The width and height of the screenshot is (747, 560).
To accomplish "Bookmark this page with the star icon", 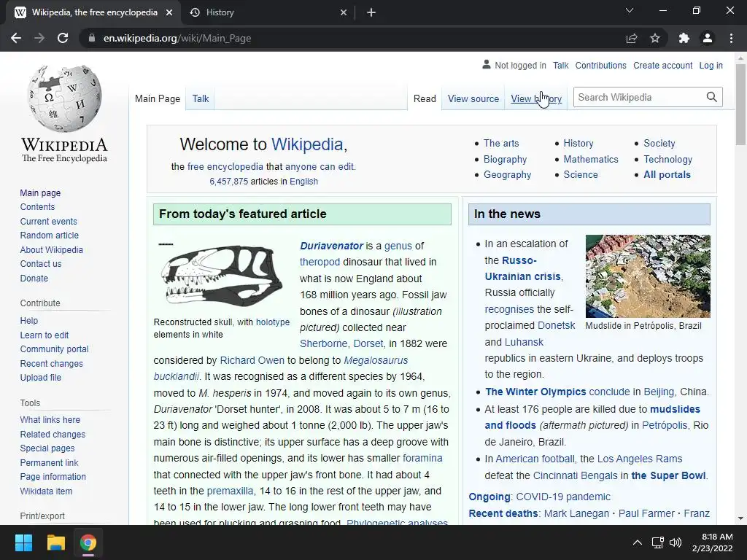I will (655, 38).
